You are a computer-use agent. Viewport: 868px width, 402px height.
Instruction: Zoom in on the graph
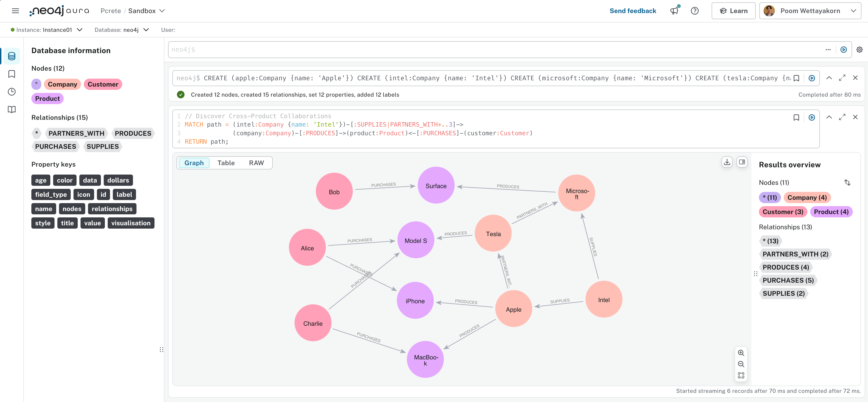741,352
